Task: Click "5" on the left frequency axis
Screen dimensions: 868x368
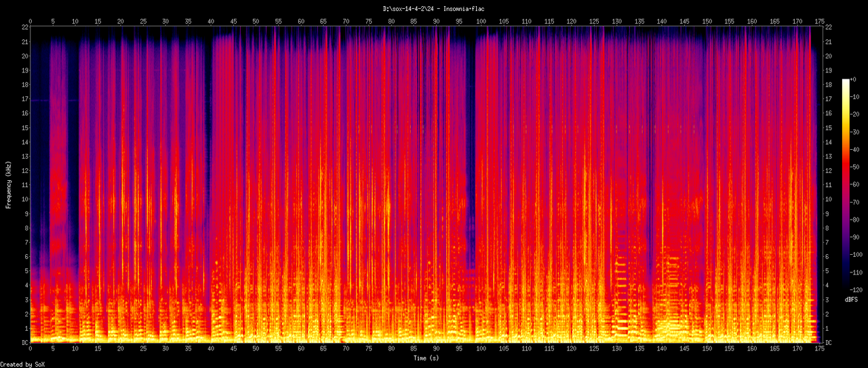Action: point(26,271)
